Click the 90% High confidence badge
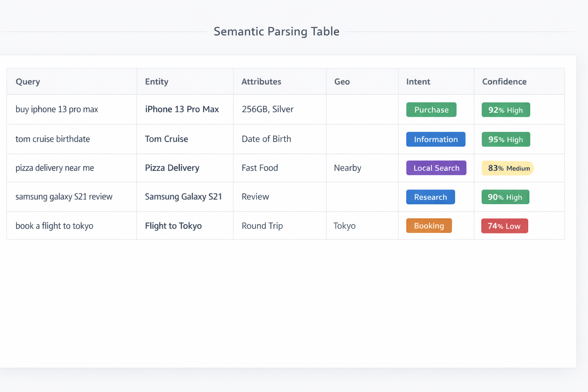Viewport: 588px width, 392px height. click(x=505, y=197)
